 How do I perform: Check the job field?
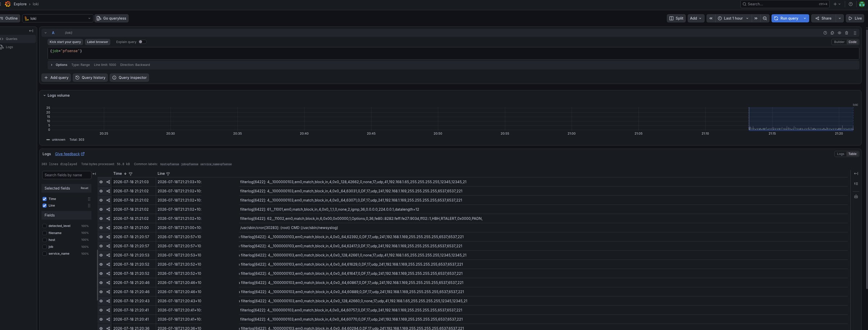44,247
